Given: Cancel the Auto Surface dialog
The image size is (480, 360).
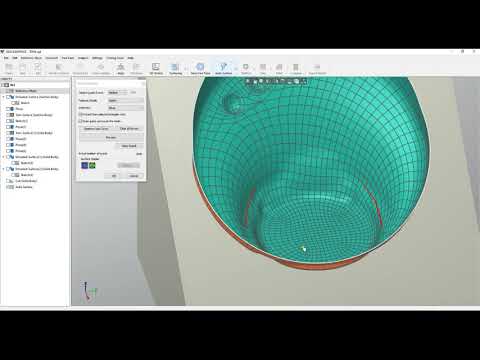Looking at the screenshot, I should [134, 176].
